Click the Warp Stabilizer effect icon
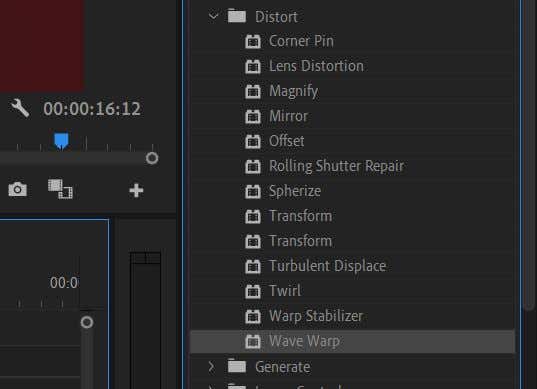The image size is (537, 389). [253, 316]
